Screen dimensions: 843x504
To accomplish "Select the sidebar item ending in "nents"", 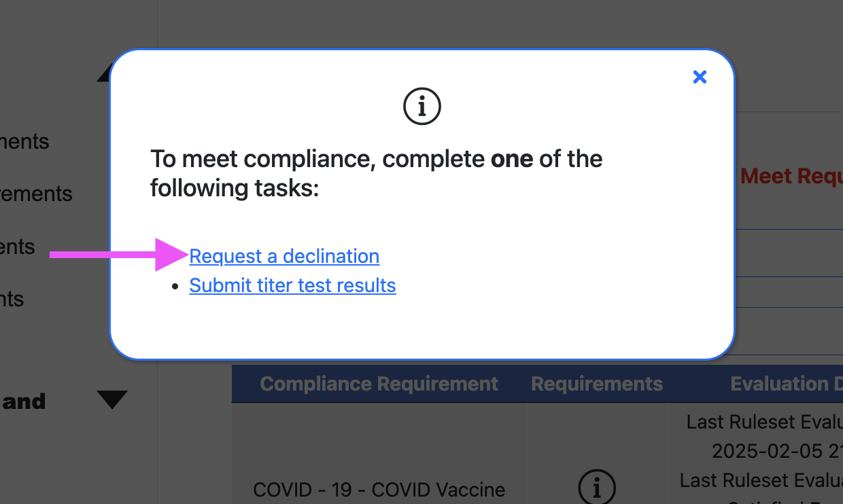I will (x=25, y=142).
